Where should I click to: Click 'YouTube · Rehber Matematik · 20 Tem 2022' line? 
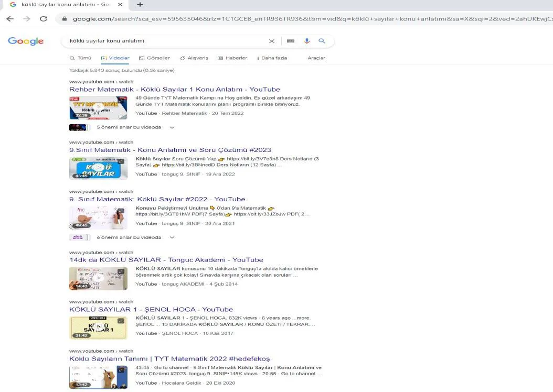[189, 113]
